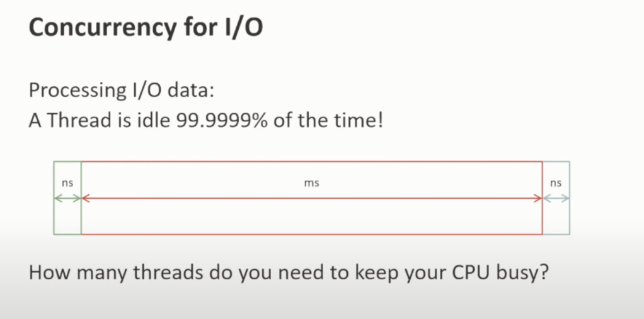This screenshot has height=319, width=644.
Task: Select the word "Thread" in the slide text
Action: click(79, 120)
